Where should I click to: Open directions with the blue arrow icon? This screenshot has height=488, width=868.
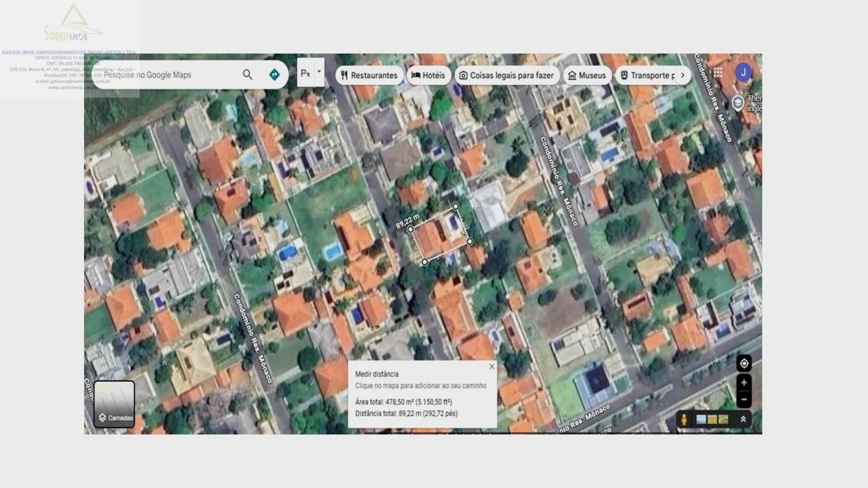275,74
